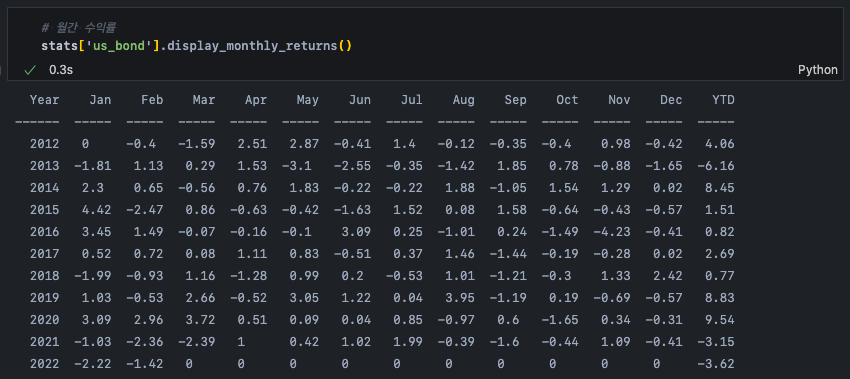Click the 2018 December value 2.42
The image size is (850, 379).
(x=667, y=276)
